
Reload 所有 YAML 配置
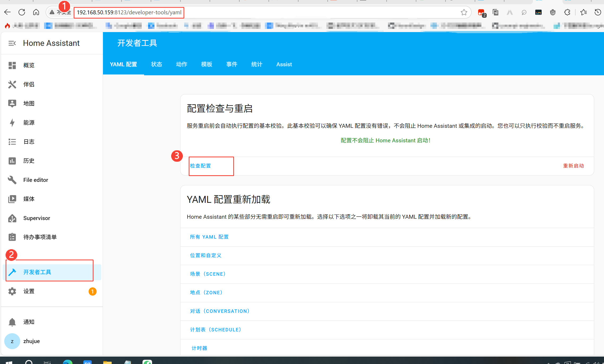pos(209,237)
